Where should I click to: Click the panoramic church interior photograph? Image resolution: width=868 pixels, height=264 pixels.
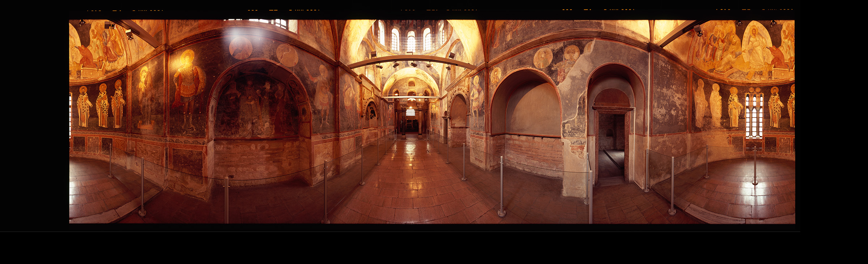pos(432,122)
